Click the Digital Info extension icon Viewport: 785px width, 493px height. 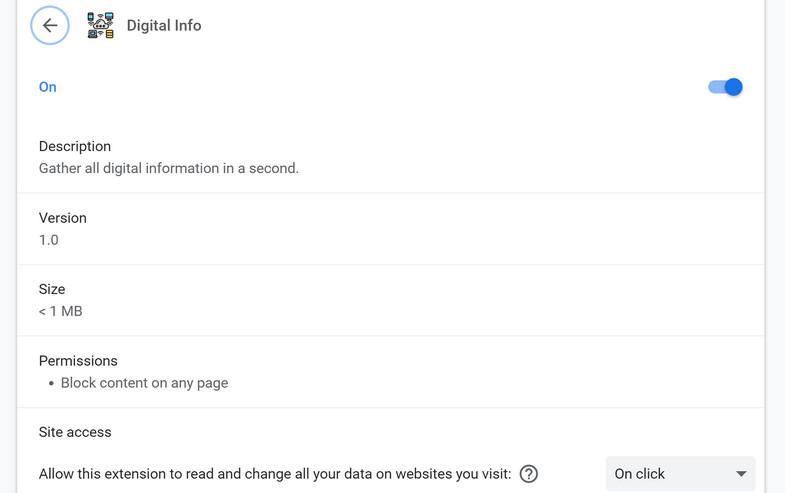[x=100, y=26]
